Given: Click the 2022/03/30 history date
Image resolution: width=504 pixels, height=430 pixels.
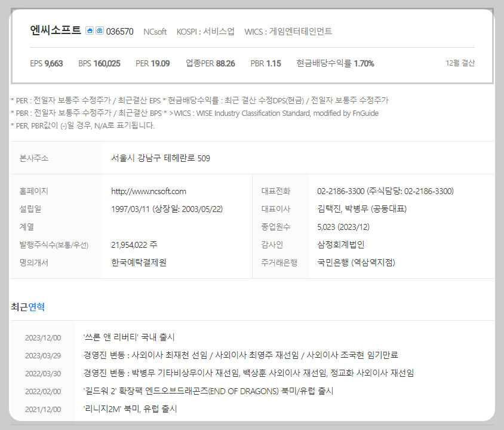Looking at the screenshot, I should pyautogui.click(x=43, y=374).
